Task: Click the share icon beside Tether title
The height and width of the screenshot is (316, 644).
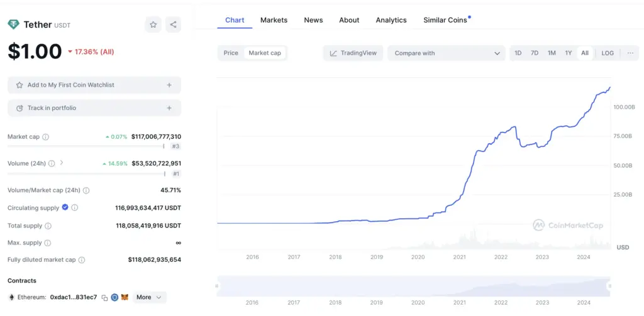Action: point(174,25)
